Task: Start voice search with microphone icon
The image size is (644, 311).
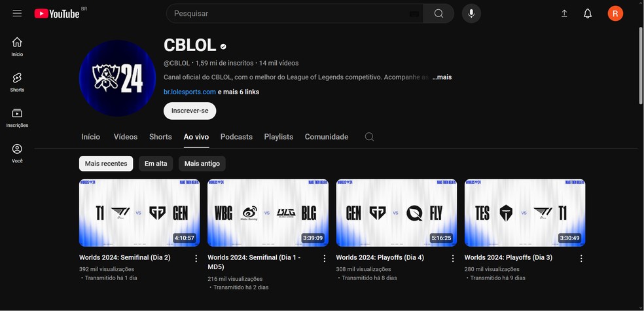Action: (x=471, y=14)
